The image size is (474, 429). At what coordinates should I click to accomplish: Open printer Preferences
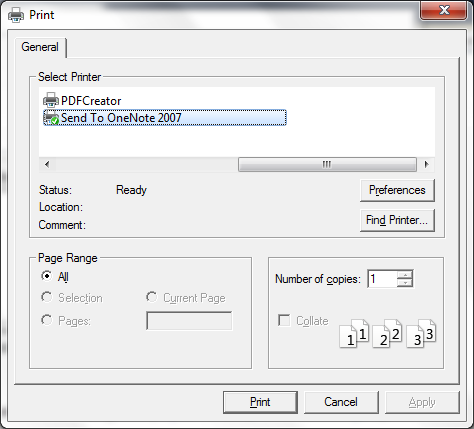coord(397,190)
